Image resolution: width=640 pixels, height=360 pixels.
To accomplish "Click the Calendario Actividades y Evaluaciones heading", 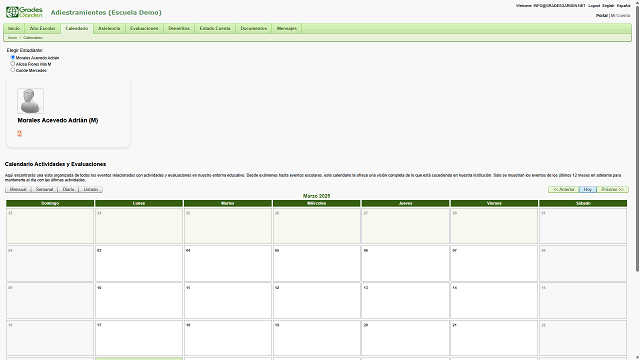I will [x=56, y=164].
